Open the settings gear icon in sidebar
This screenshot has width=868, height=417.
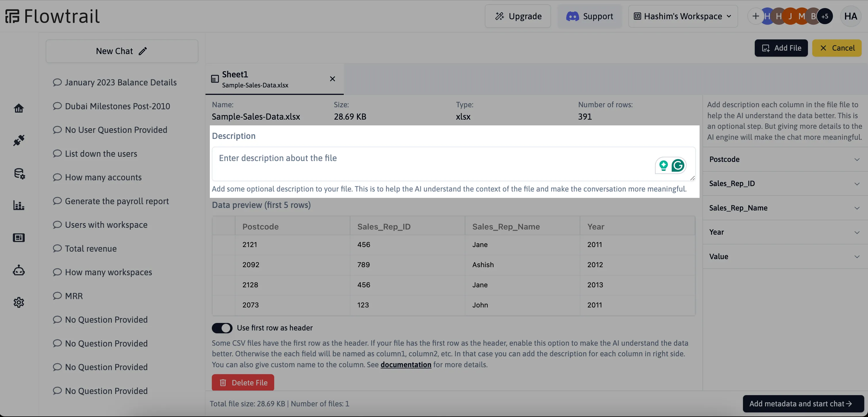tap(19, 302)
